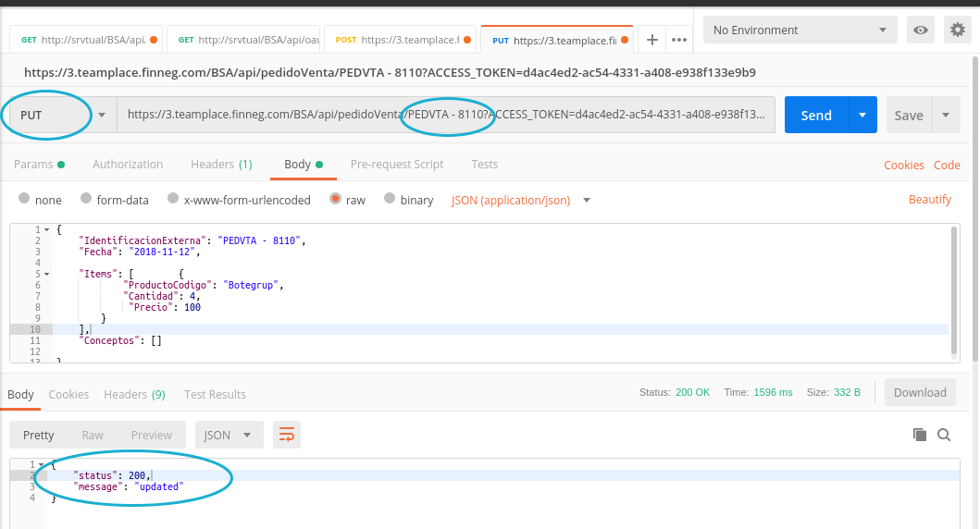This screenshot has height=529, width=980.
Task: Open the tab options three-dots menu
Action: [679, 40]
